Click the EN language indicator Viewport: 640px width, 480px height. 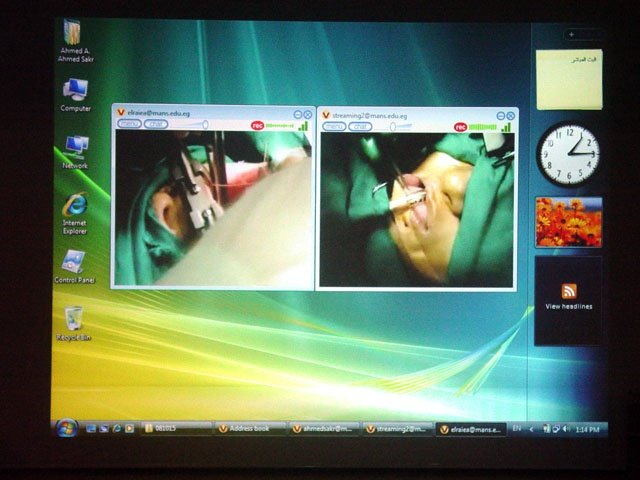point(517,429)
